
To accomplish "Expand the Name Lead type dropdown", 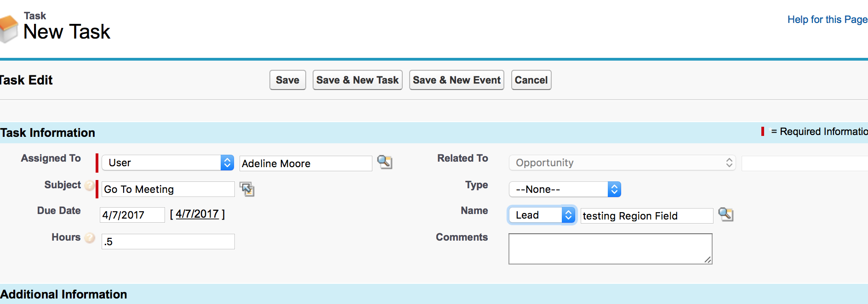I will (542, 215).
